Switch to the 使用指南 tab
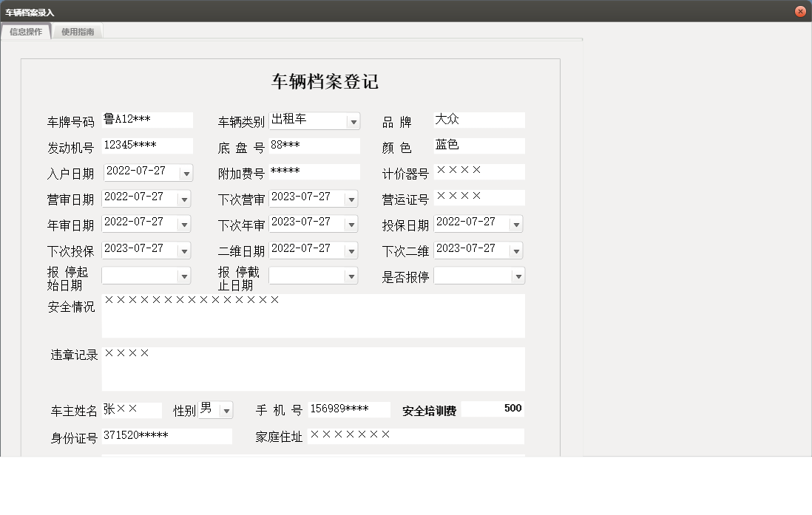The image size is (812, 515). (77, 32)
